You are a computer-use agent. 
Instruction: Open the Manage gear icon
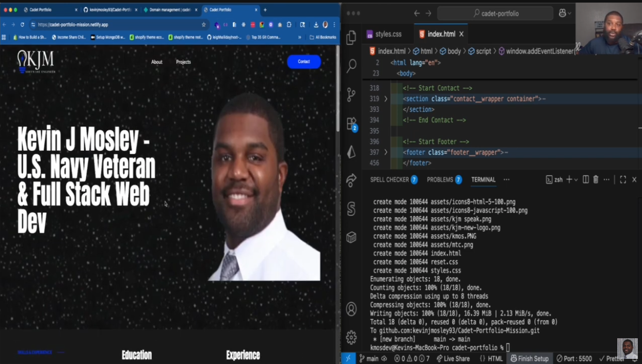[x=351, y=337]
